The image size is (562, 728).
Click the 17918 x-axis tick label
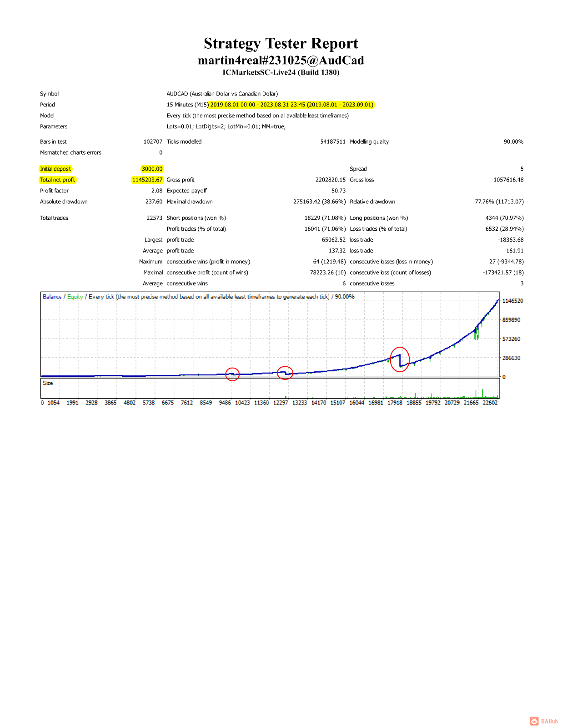point(395,403)
